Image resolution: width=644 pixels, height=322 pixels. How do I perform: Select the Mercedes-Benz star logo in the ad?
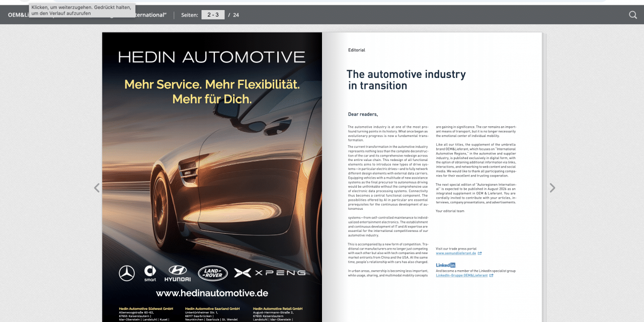127,273
